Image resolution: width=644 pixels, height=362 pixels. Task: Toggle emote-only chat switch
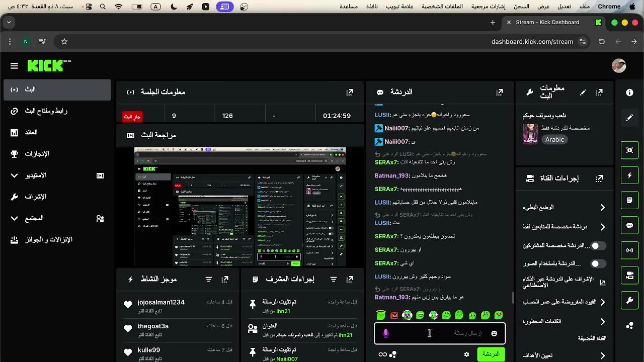click(x=598, y=263)
